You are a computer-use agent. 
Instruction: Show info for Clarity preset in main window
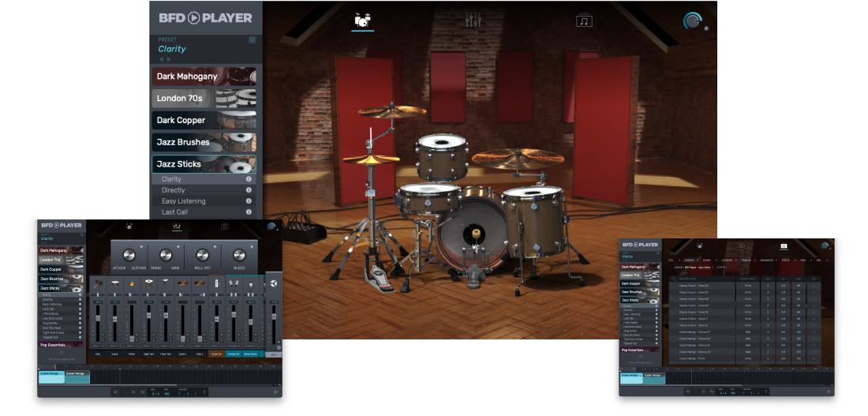click(249, 179)
